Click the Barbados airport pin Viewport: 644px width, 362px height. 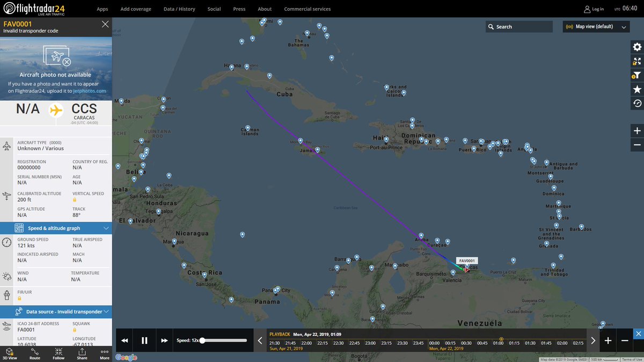click(x=581, y=227)
